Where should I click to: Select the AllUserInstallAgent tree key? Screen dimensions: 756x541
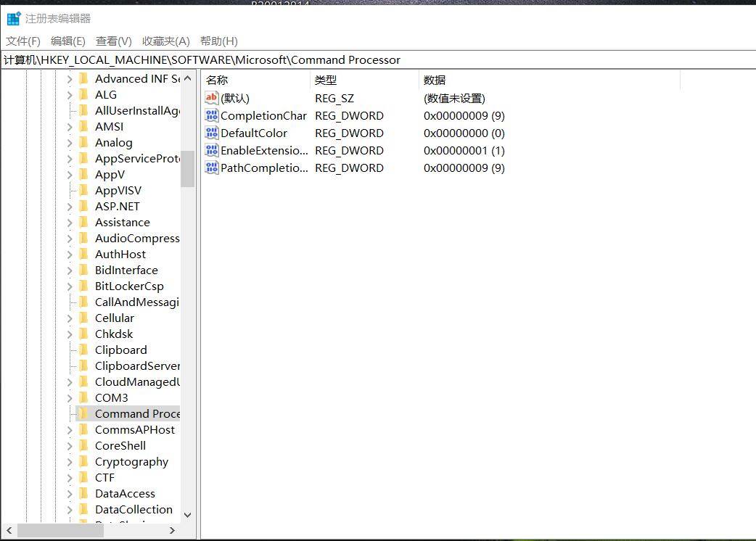click(137, 110)
